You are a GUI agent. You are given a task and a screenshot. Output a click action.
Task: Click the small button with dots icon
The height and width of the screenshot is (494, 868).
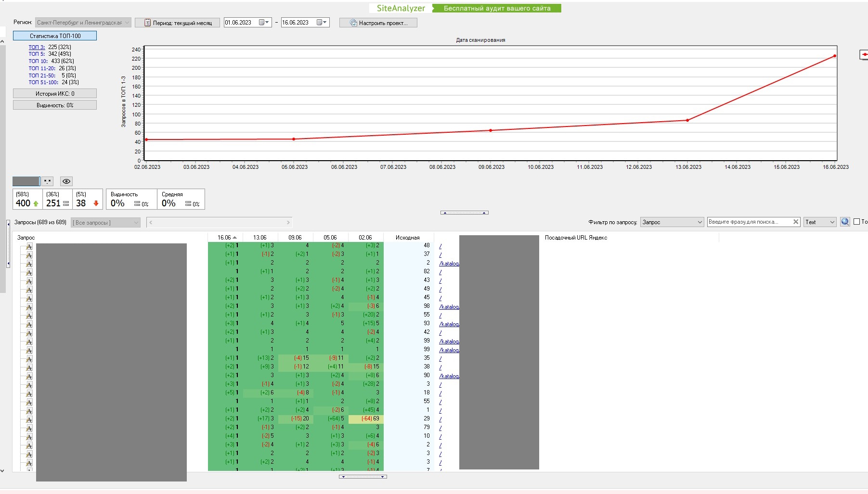(x=47, y=181)
